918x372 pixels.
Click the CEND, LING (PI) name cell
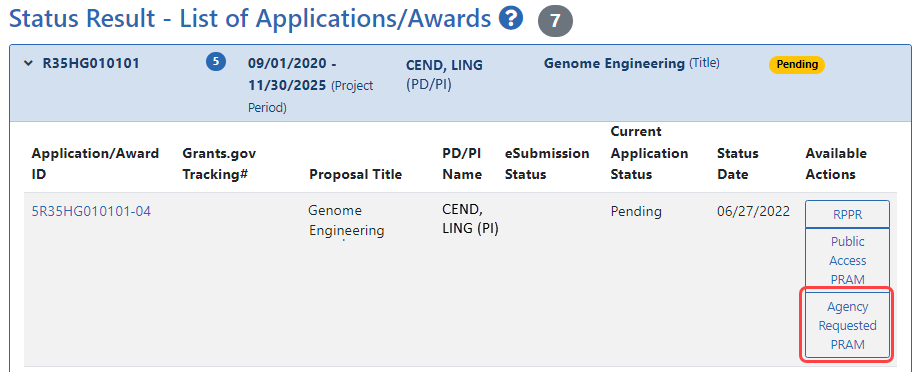[x=470, y=219]
